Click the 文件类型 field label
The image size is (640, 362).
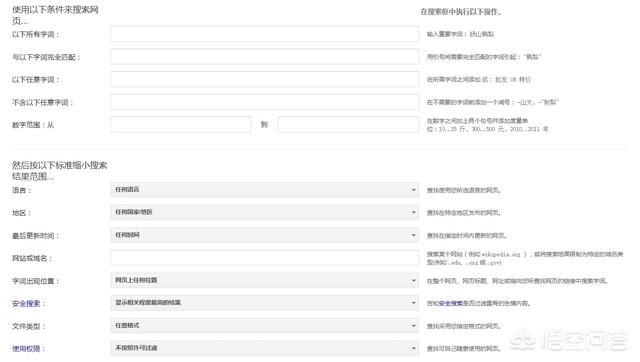click(x=29, y=326)
